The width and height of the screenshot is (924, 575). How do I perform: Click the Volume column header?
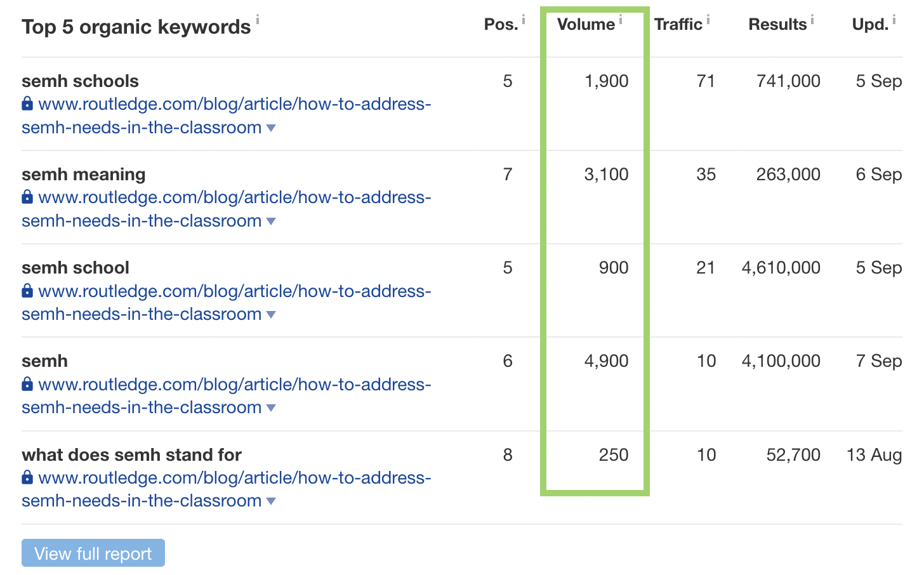point(586,25)
